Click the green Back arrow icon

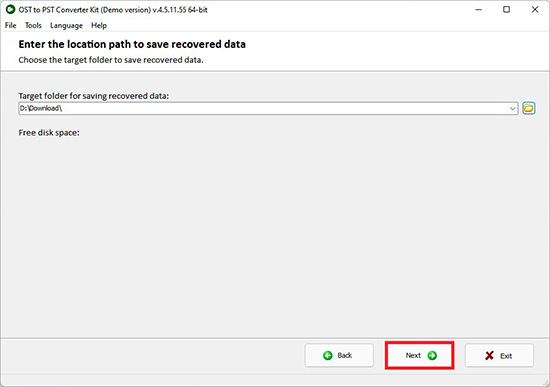pyautogui.click(x=328, y=355)
